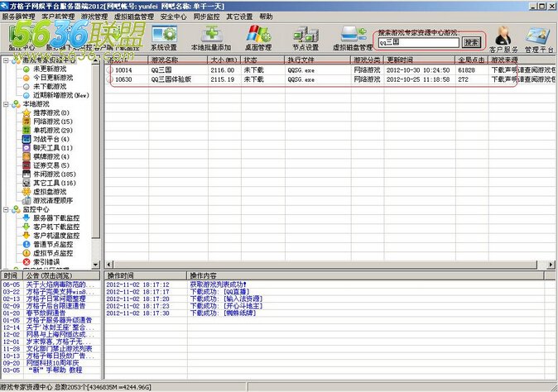Select 休闲游戏 (185) category icon
558x392 pixels.
tap(26, 174)
